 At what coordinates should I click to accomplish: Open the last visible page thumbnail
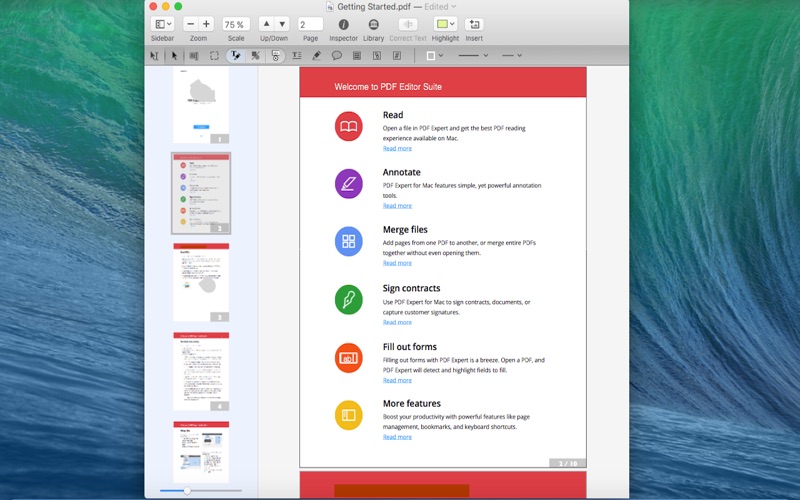(x=201, y=452)
